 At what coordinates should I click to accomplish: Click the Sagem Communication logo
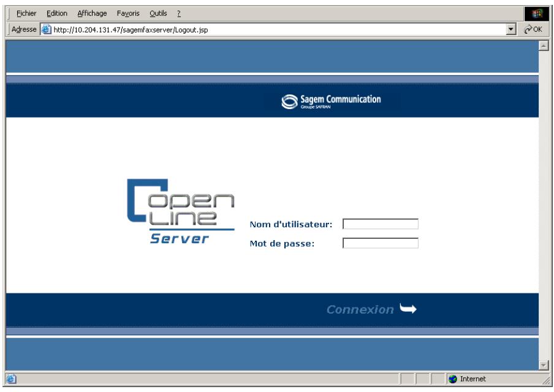tap(331, 101)
